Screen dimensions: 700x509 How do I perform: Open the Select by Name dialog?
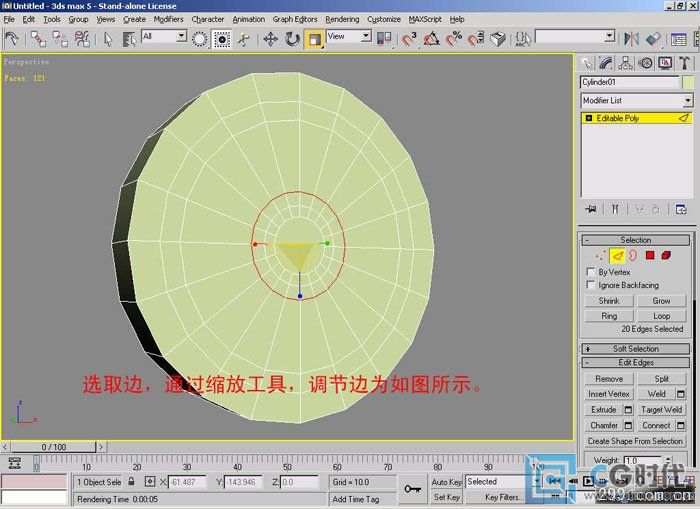click(x=129, y=39)
